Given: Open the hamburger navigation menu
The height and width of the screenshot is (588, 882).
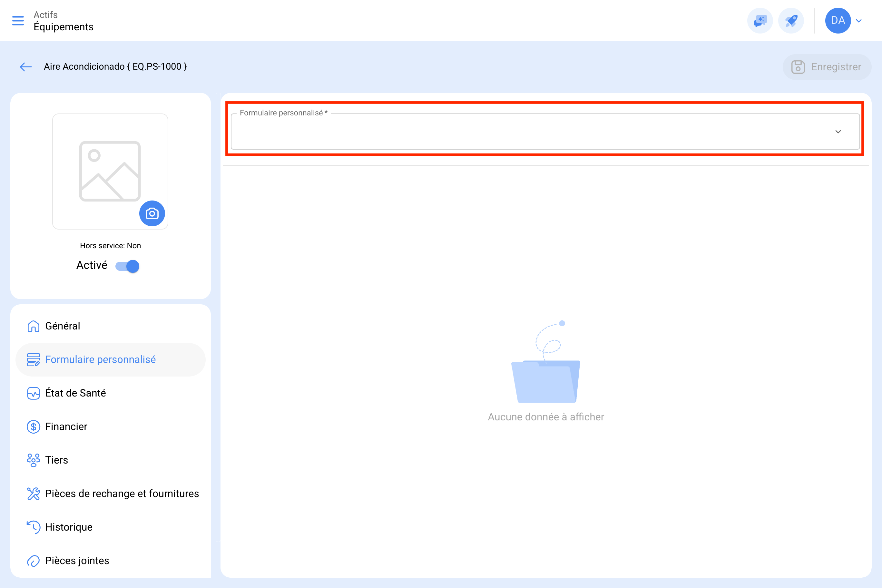Looking at the screenshot, I should click(x=18, y=21).
